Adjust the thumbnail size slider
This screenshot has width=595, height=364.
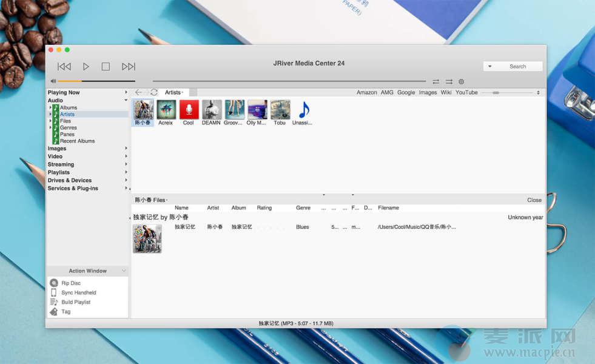(496, 93)
